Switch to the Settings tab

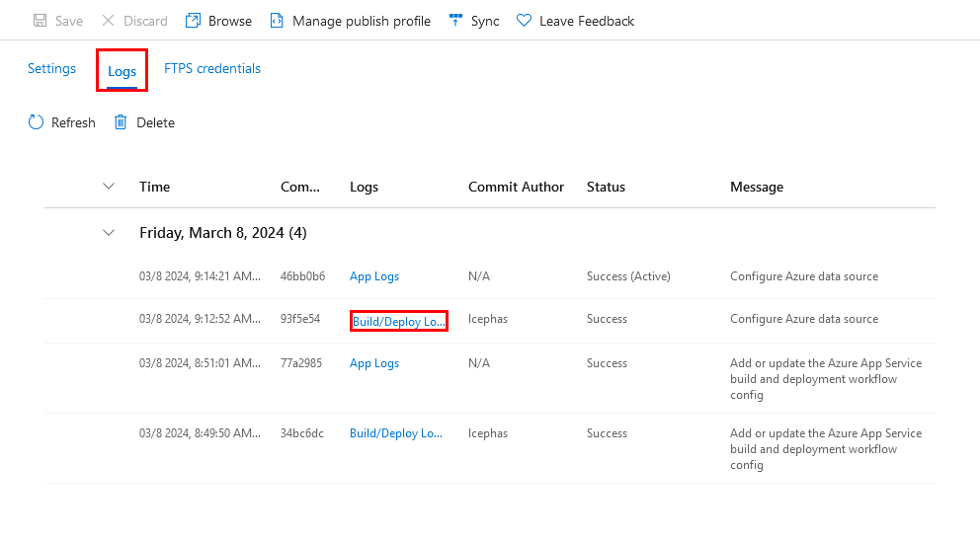[51, 69]
